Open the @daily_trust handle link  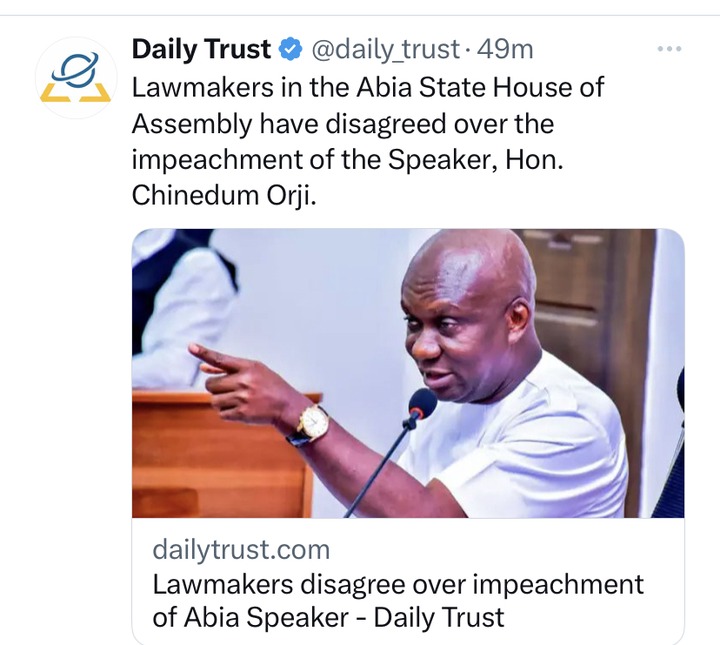coord(385,50)
